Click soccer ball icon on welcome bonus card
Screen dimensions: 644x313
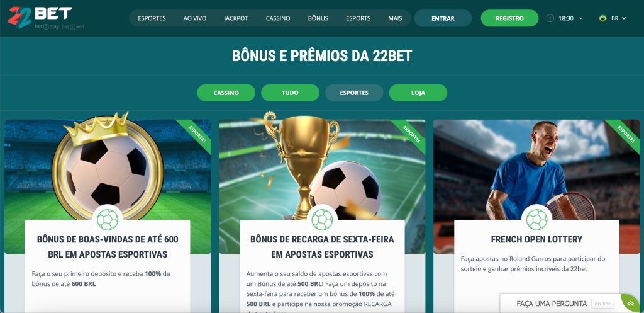click(x=108, y=219)
